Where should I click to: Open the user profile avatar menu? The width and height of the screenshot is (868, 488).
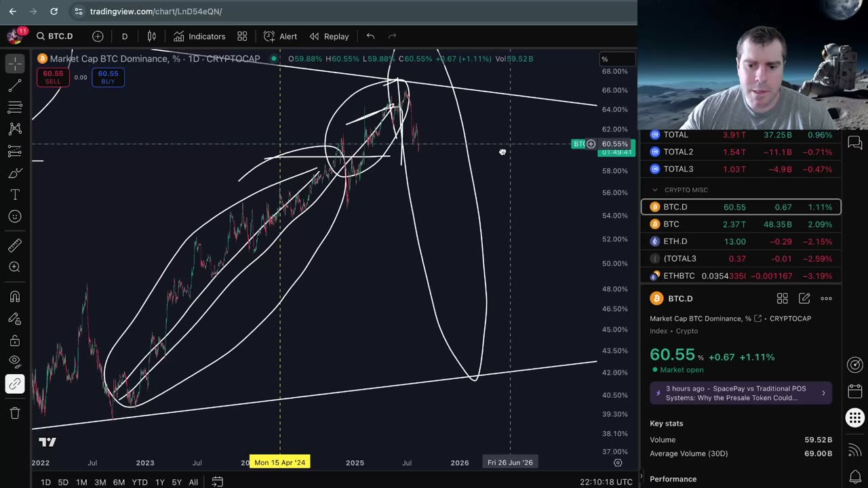(14, 36)
